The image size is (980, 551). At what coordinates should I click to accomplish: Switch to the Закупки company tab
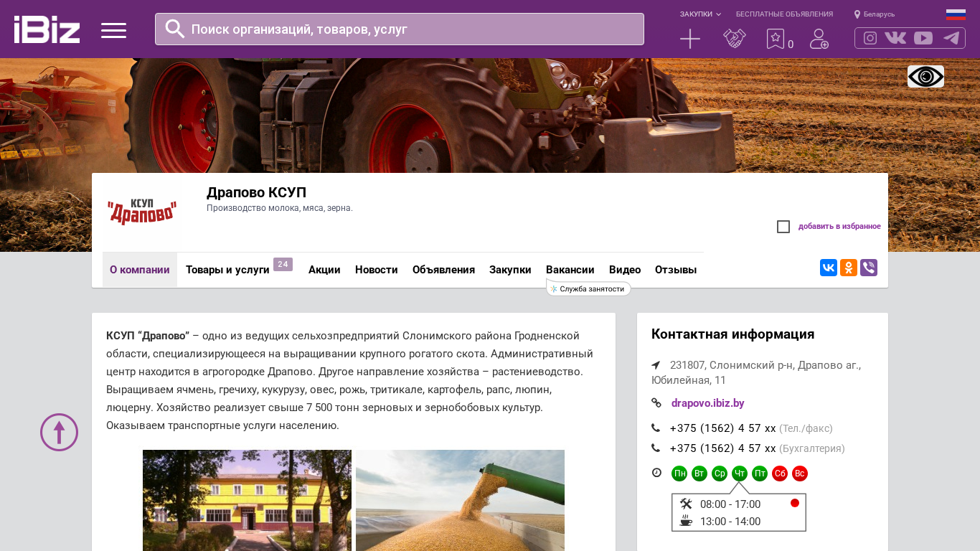click(x=510, y=270)
